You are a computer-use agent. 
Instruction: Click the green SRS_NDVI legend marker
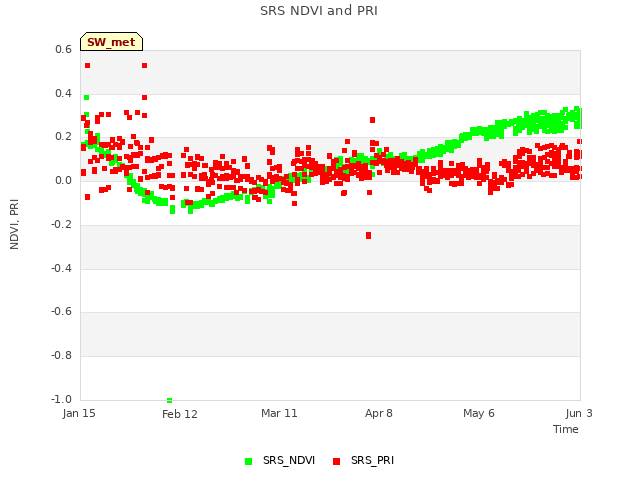click(248, 461)
